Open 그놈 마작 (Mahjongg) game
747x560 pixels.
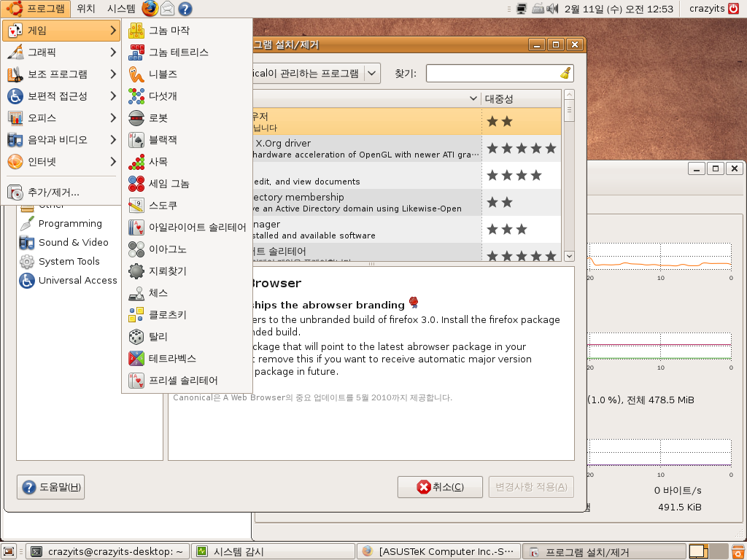[187, 31]
